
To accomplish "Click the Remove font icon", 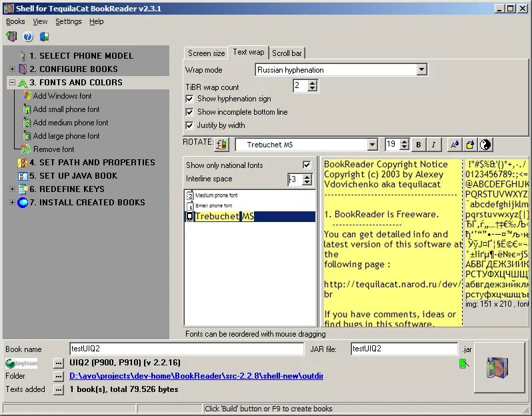I will pyautogui.click(x=26, y=149).
